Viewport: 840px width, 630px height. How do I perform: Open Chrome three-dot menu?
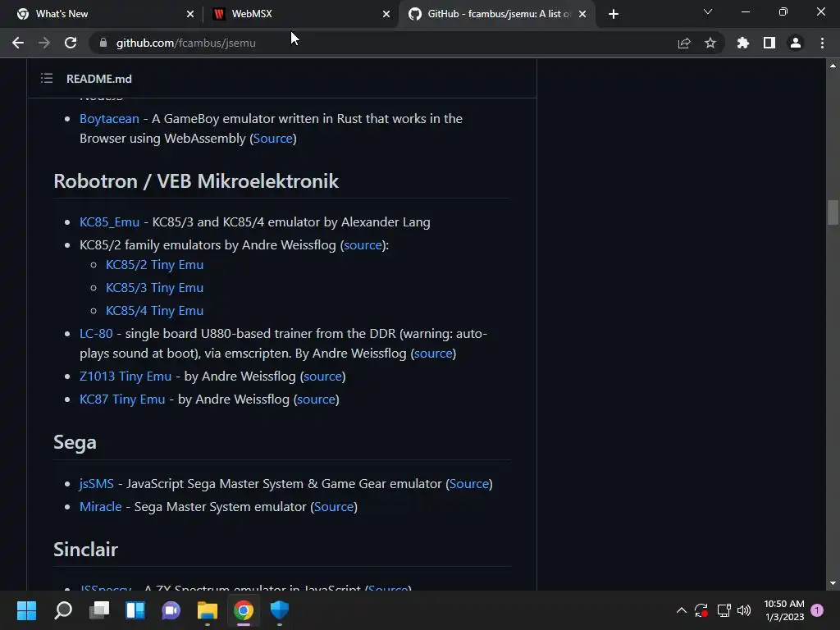[x=822, y=43]
